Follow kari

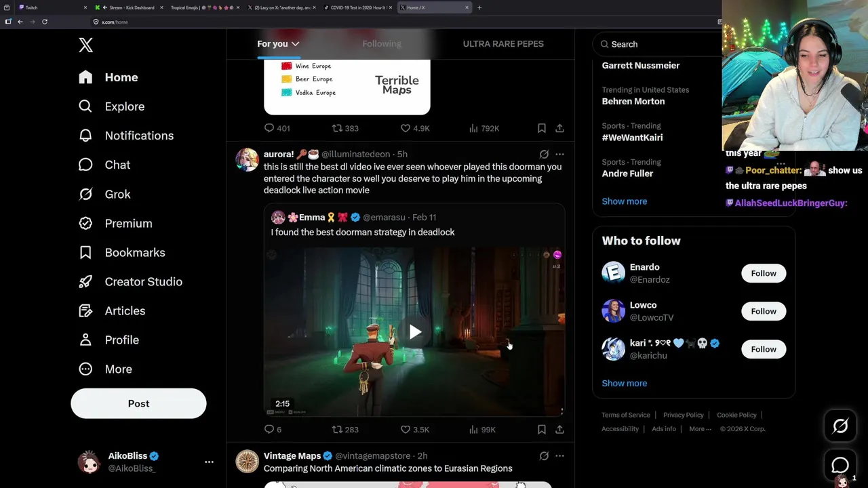point(764,349)
